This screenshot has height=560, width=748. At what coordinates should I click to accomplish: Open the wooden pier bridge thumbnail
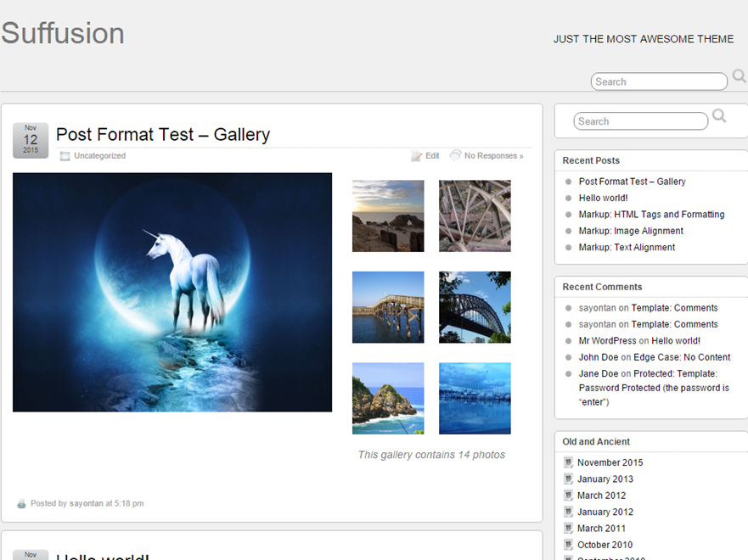click(x=388, y=307)
